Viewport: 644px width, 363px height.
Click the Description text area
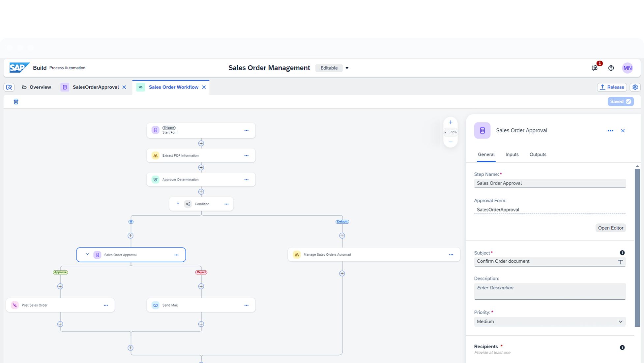[x=549, y=291]
